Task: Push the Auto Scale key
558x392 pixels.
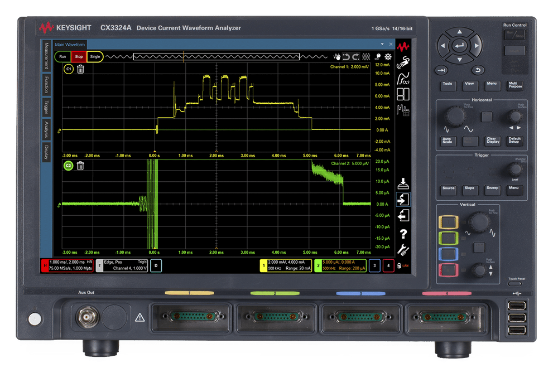Action: [x=448, y=141]
